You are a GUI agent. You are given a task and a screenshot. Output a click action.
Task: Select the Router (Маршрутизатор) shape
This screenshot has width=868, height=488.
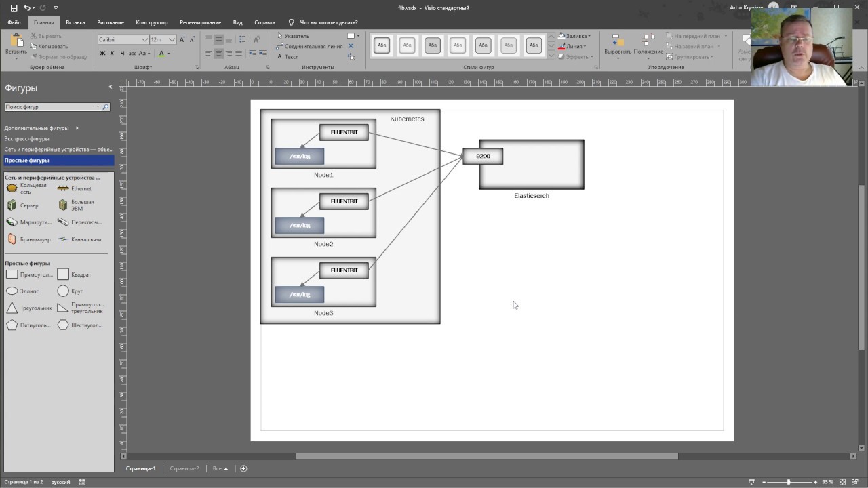coord(28,222)
